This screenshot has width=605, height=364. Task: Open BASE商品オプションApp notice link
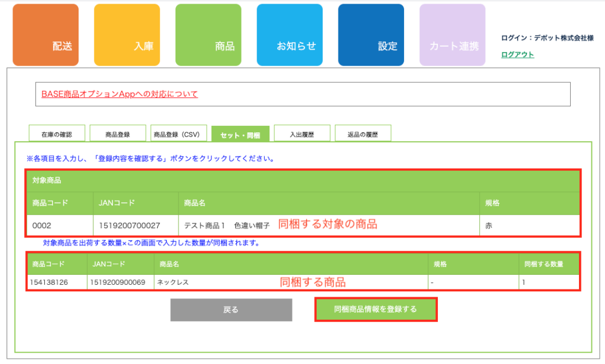pyautogui.click(x=119, y=94)
